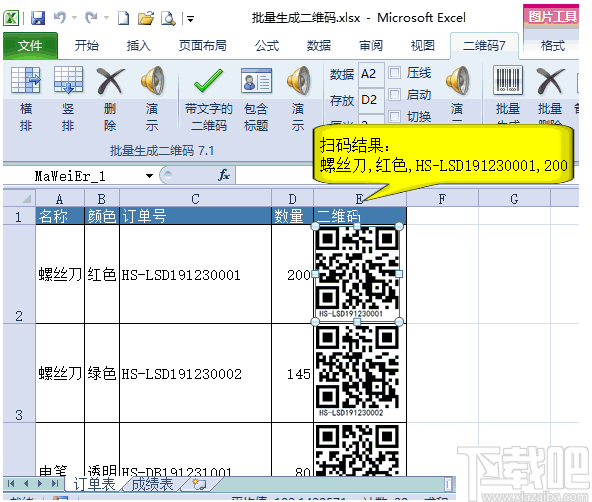This screenshot has height=502, width=592.
Task: Go to next sheet arrow
Action: coord(40,484)
